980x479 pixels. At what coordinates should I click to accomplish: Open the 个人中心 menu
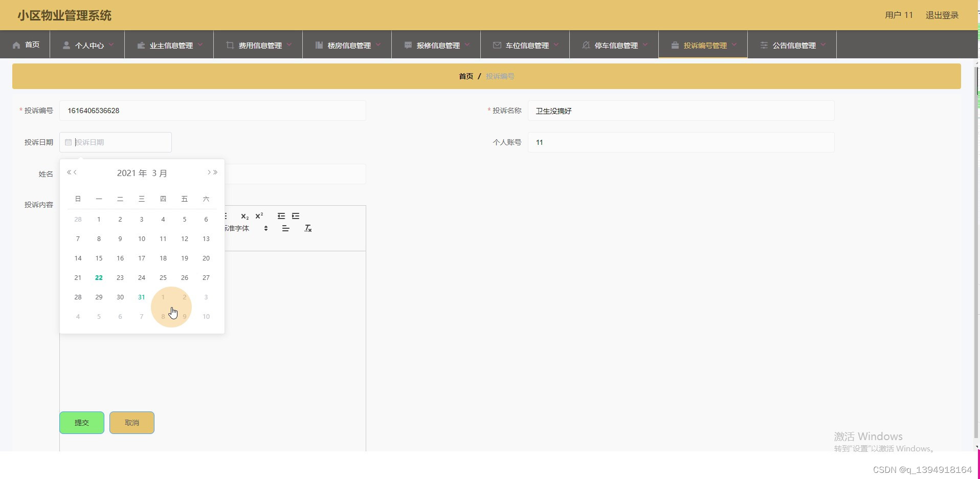point(87,45)
